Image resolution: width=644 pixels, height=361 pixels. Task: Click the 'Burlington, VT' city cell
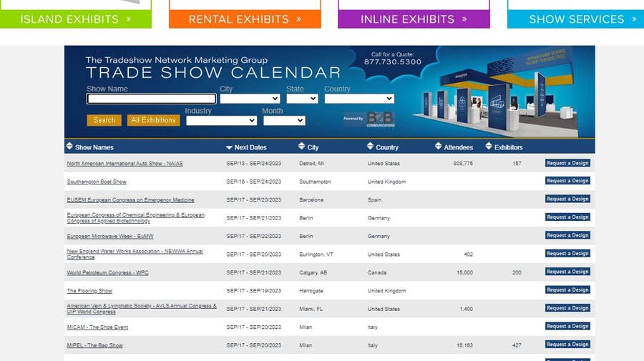pyautogui.click(x=316, y=254)
